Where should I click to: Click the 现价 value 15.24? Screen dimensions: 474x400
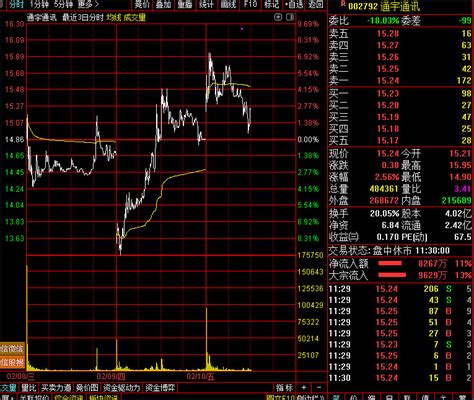pyautogui.click(x=388, y=154)
